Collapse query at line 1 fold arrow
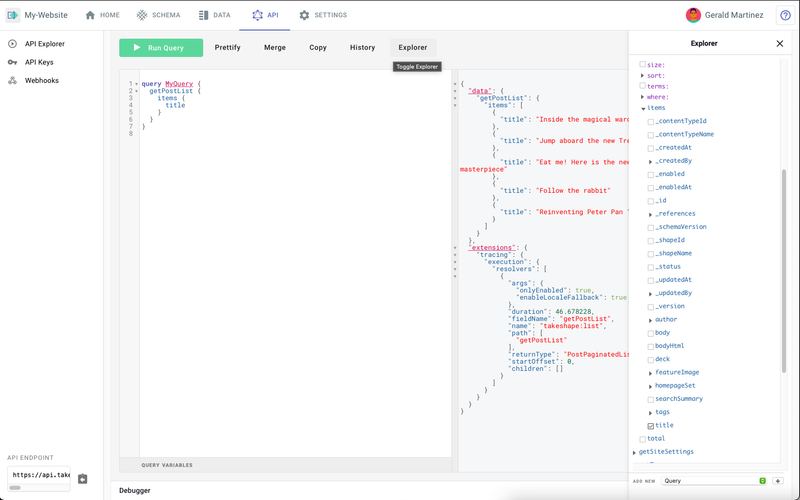Viewport: 800px width, 500px height. coord(137,84)
